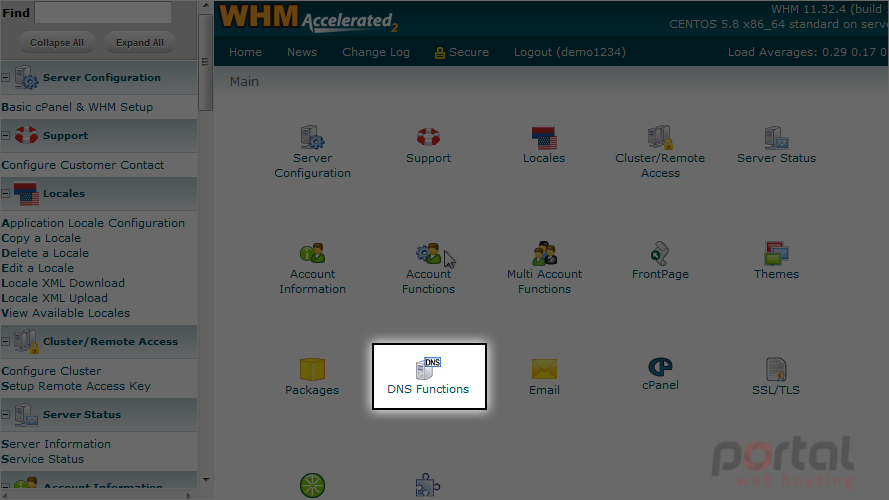This screenshot has height=500, width=889.
Task: Click the puzzle piece icon below DNS Functions
Action: (x=428, y=486)
